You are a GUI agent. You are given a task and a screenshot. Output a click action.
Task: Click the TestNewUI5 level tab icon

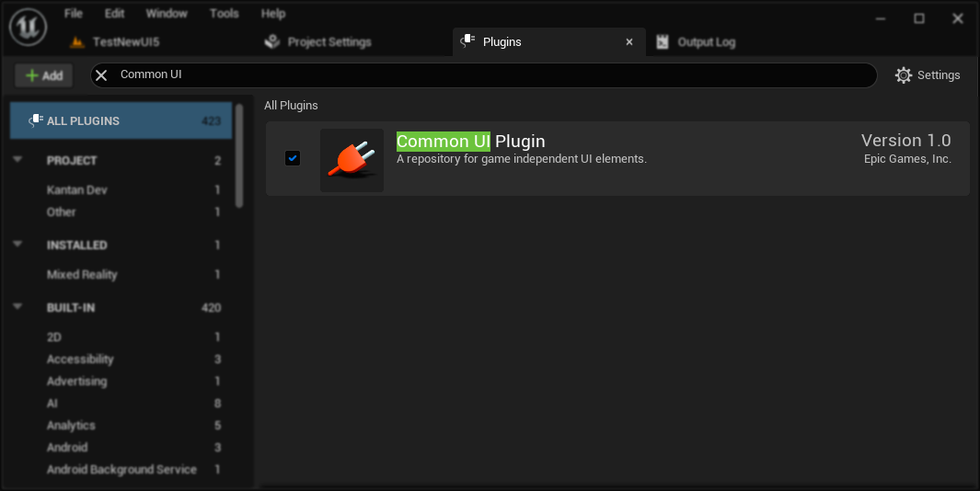coord(77,42)
